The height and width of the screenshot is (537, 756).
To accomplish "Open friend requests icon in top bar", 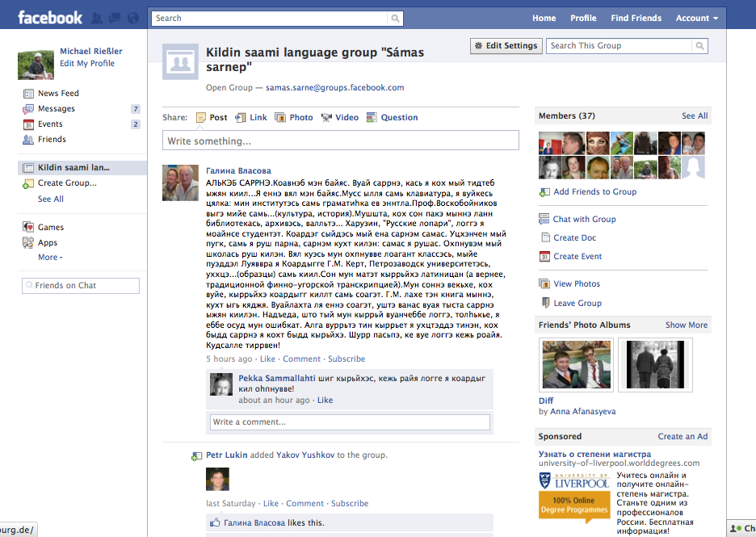I will pos(97,19).
